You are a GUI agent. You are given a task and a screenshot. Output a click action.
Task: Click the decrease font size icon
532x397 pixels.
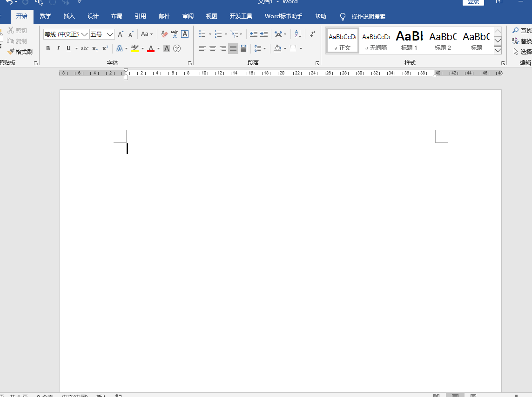pos(131,34)
